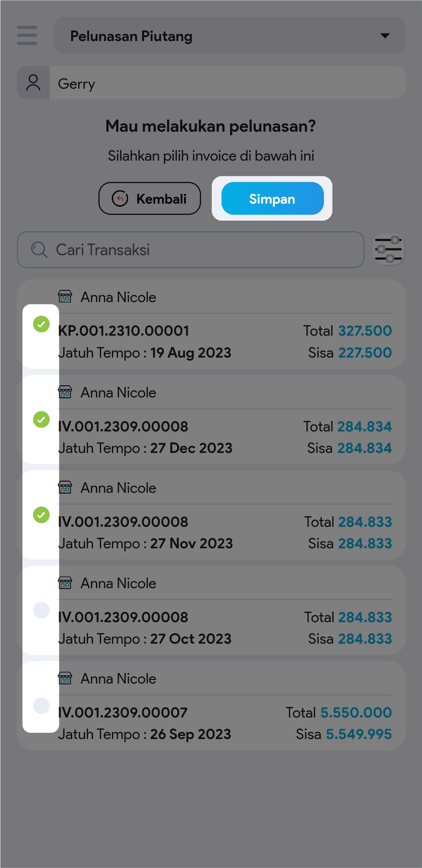422x868 pixels.
Task: Select the invoice due 27 Oct 2023
Action: click(x=41, y=610)
